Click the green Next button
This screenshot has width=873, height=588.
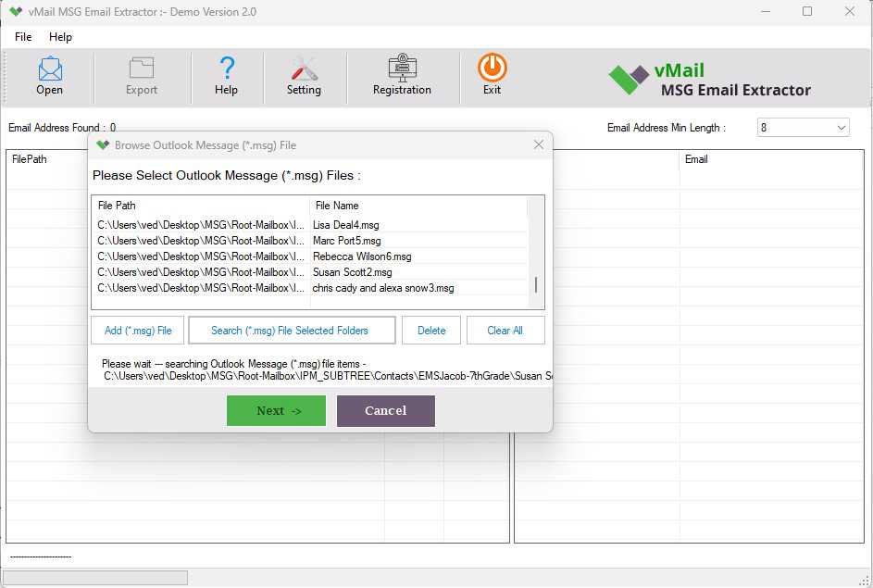pos(276,411)
